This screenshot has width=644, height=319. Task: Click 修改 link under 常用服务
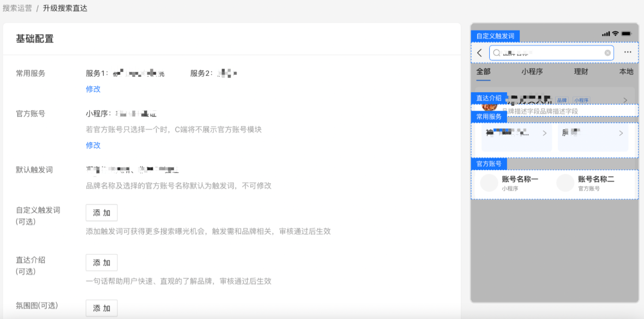point(93,89)
